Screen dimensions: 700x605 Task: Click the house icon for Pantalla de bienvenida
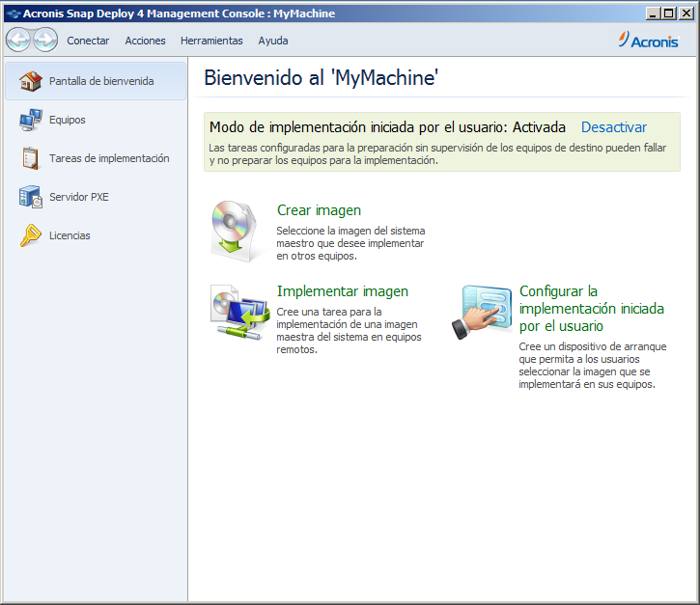[x=31, y=81]
